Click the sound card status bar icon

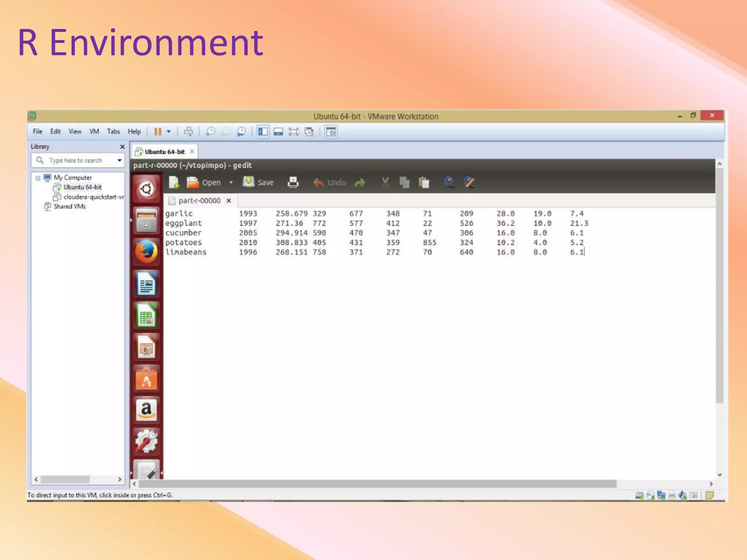pos(682,495)
